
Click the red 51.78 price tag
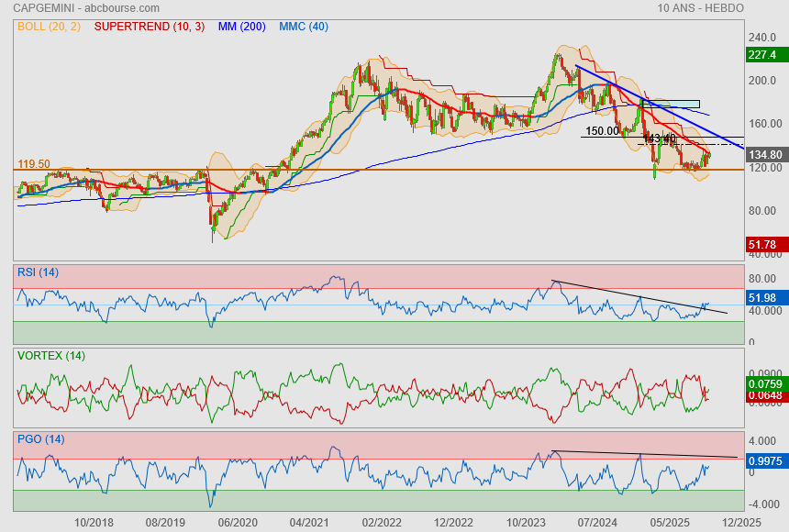pos(762,245)
